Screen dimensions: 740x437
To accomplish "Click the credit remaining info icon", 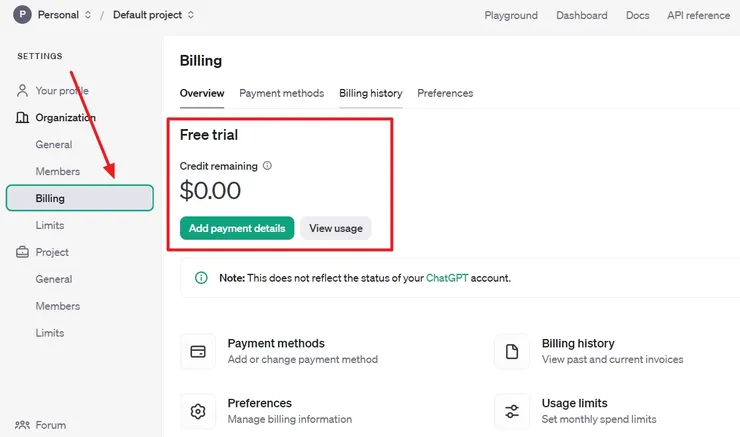I will (267, 166).
